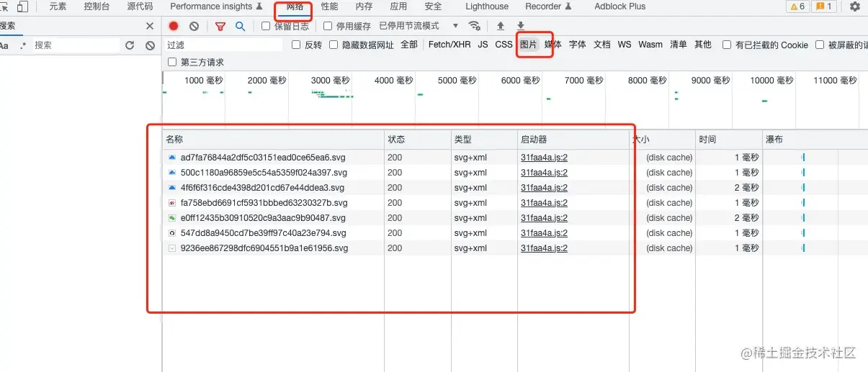Image resolution: width=868 pixels, height=372 pixels.
Task: Toggle match case Aa in search panel
Action: click(x=4, y=45)
